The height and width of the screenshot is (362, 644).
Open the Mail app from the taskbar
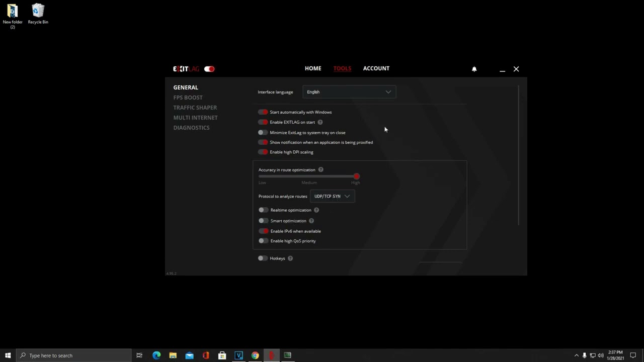click(x=189, y=355)
